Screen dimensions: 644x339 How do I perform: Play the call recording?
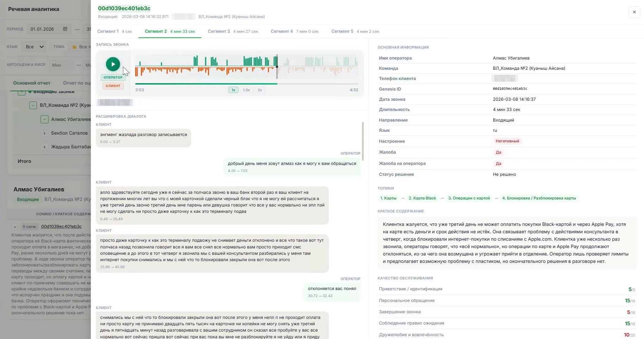[113, 64]
